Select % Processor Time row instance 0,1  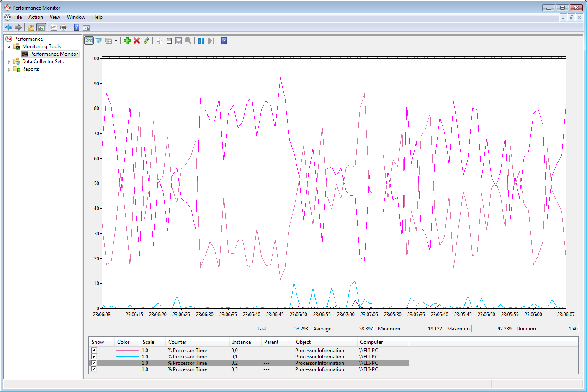click(x=250, y=357)
